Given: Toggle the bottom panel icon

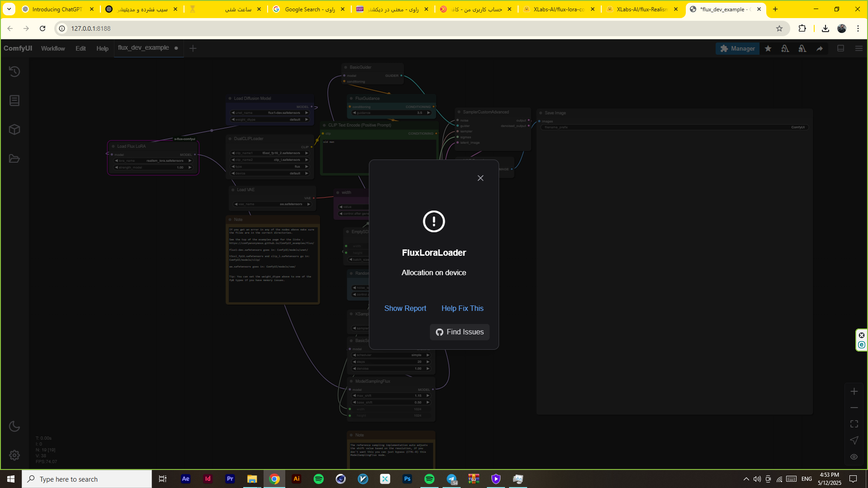Looking at the screenshot, I should [x=841, y=48].
